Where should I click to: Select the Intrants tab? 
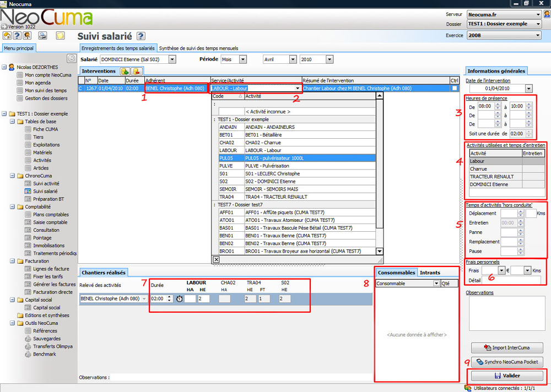pos(430,273)
